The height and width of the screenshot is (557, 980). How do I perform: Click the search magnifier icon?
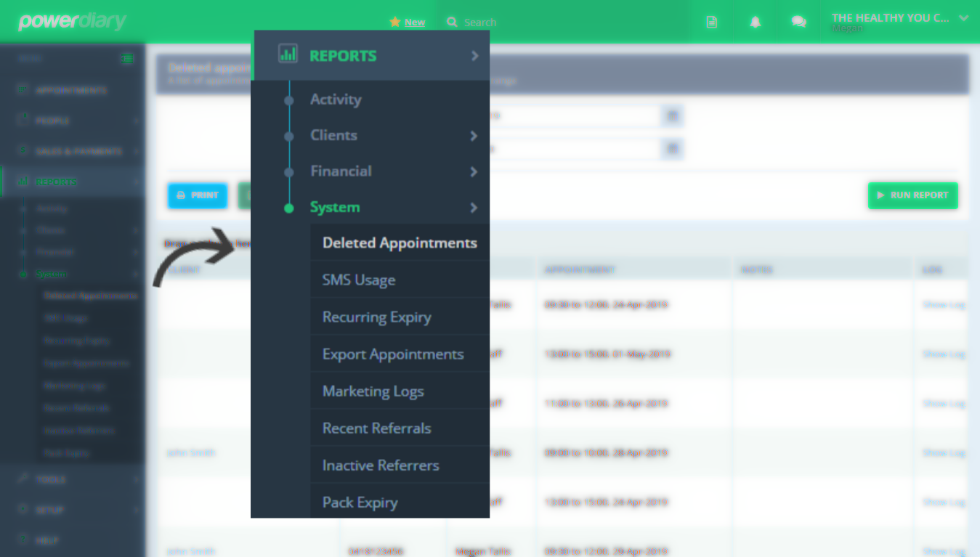pos(452,23)
